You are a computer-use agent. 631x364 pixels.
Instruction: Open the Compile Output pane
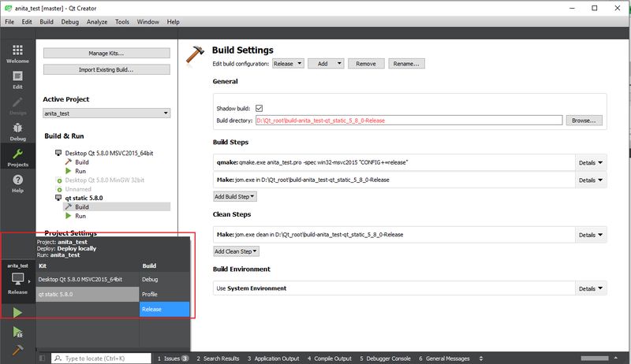click(x=329, y=358)
